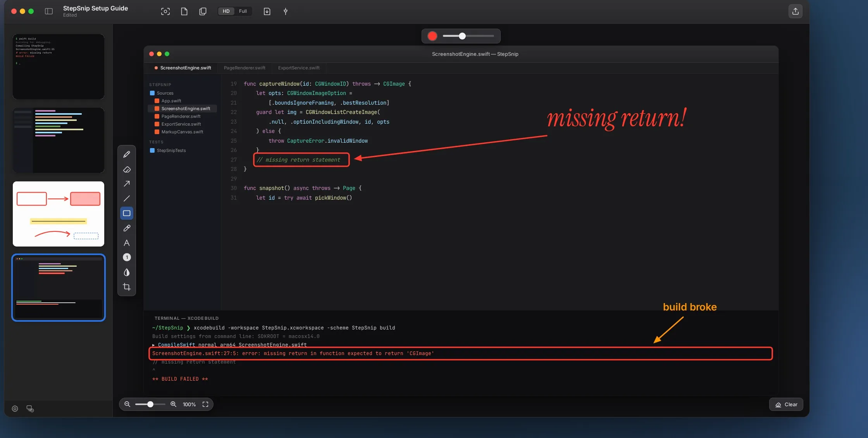Toggle the sidebar panel icon
The width and height of the screenshot is (868, 438).
pos(49,11)
